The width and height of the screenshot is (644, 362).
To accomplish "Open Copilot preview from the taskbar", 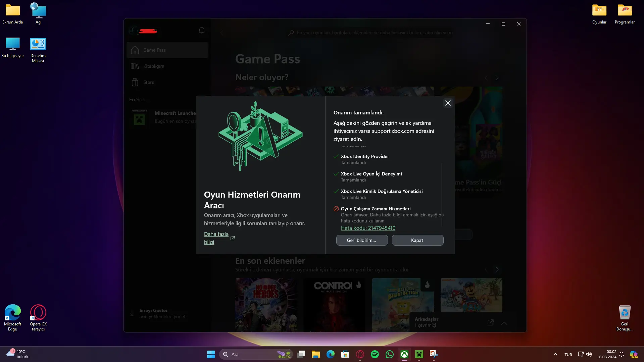I will click(x=634, y=354).
